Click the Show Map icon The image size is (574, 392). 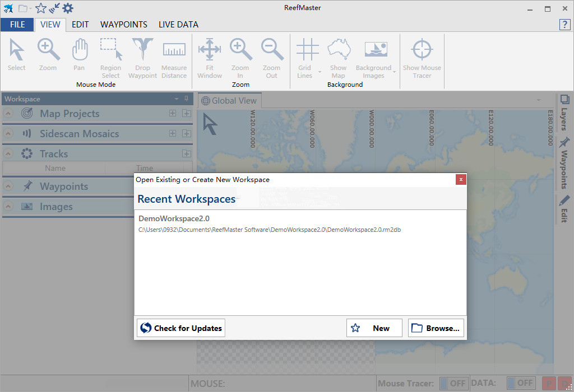338,58
